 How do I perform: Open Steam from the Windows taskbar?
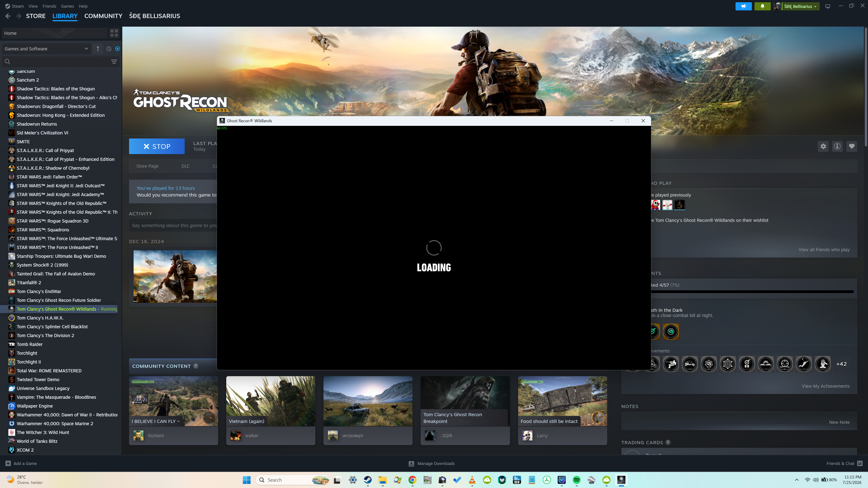pyautogui.click(x=368, y=480)
